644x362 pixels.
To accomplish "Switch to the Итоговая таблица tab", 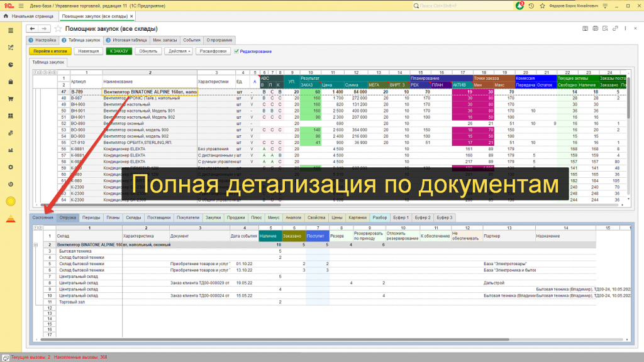I will coord(126,40).
